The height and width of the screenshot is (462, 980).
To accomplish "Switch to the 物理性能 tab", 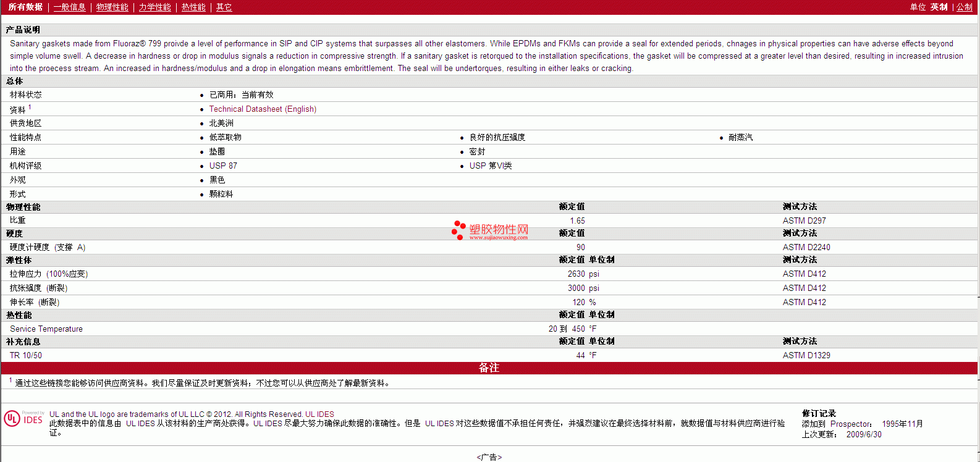I will point(112,7).
